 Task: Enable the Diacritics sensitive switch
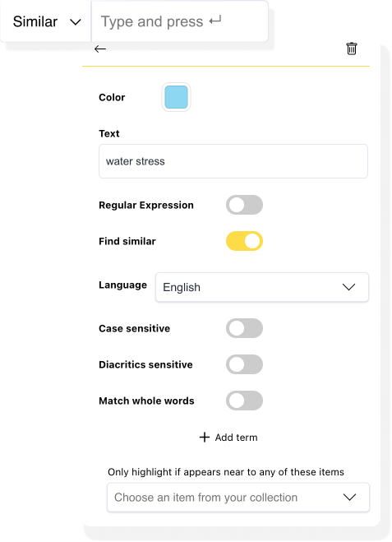tap(245, 364)
